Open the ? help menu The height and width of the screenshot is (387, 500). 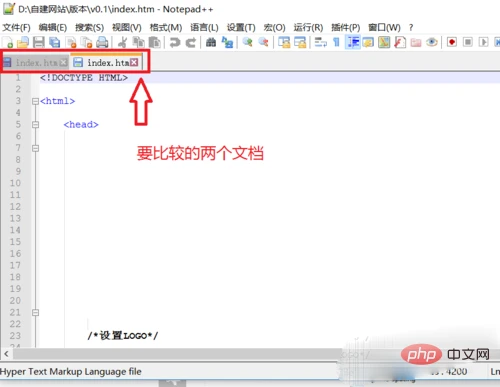411,27
